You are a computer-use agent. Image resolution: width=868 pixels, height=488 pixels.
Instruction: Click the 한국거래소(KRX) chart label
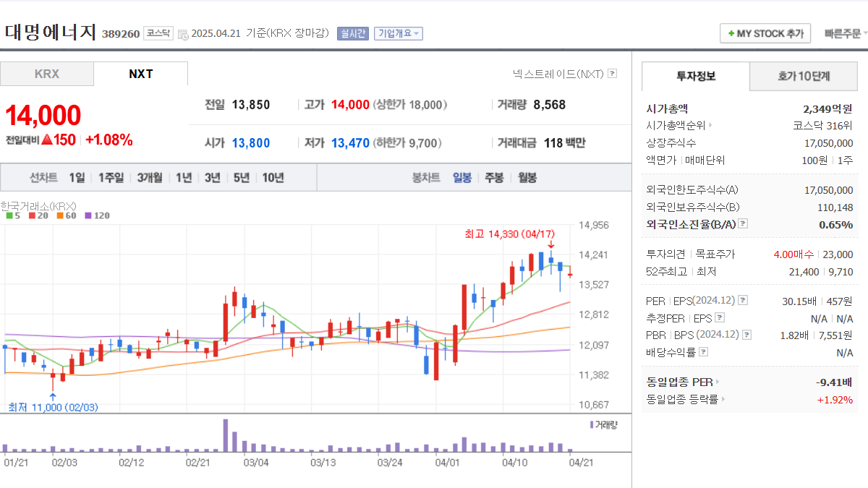[38, 205]
